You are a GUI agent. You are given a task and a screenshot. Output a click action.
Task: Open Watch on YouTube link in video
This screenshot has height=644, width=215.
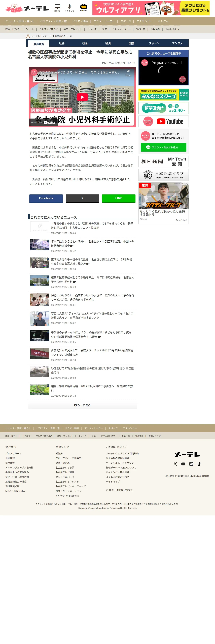click(43, 123)
